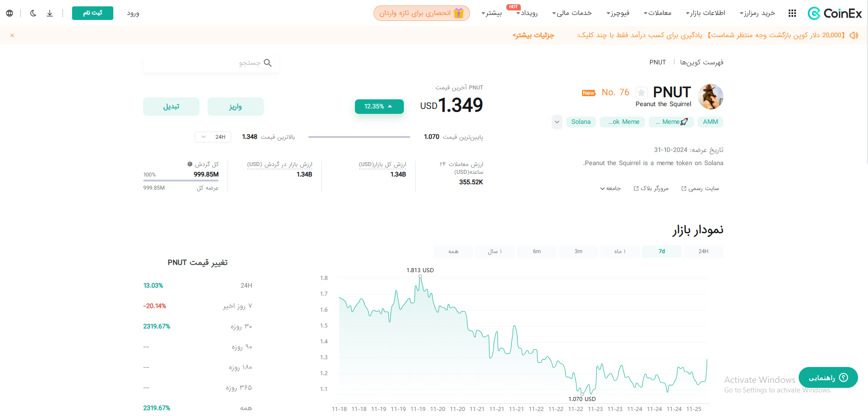Select the one year chart tab

pos(495,251)
